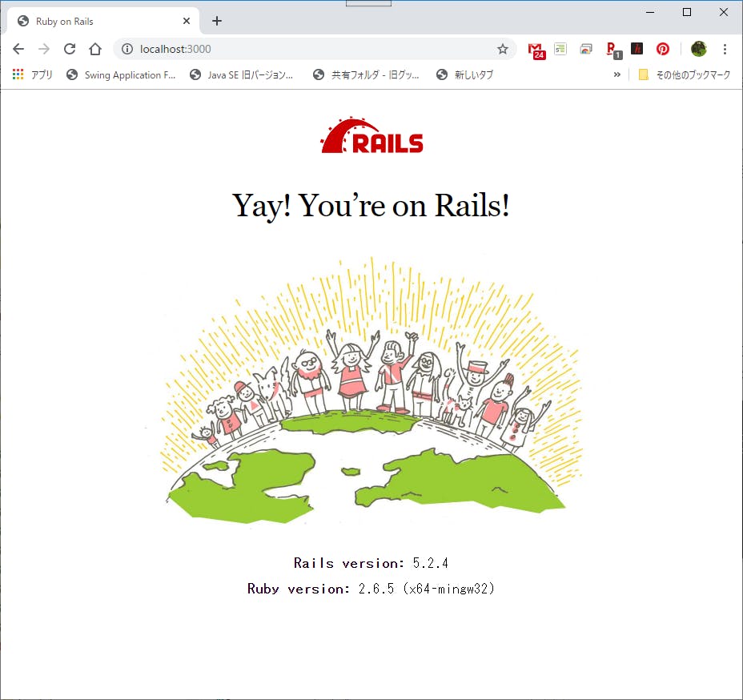Open the 共有フォルダ - 旧グッ... bookmark

click(366, 74)
